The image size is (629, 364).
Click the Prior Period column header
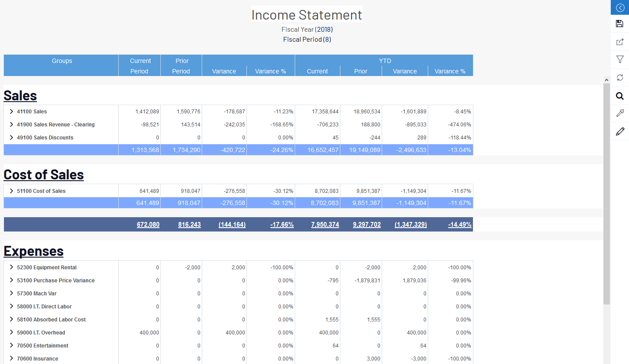181,66
